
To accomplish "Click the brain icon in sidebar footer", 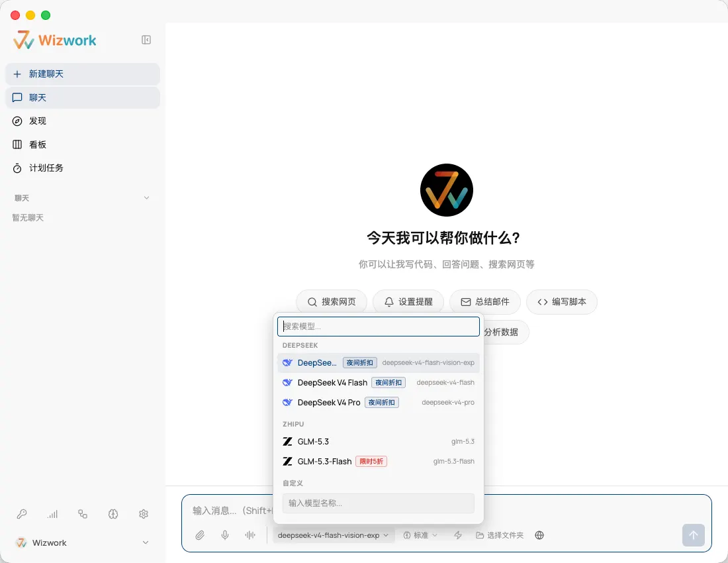I will pyautogui.click(x=113, y=514).
